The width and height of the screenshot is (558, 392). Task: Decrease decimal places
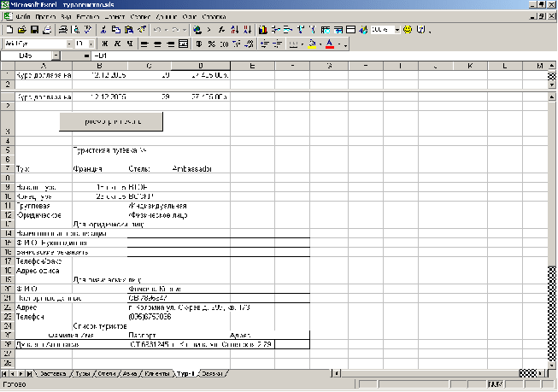[x=250, y=44]
